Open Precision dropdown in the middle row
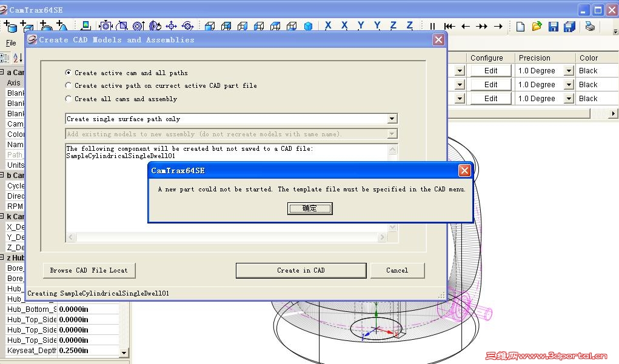Viewport: 619px width, 364px height. pyautogui.click(x=569, y=85)
